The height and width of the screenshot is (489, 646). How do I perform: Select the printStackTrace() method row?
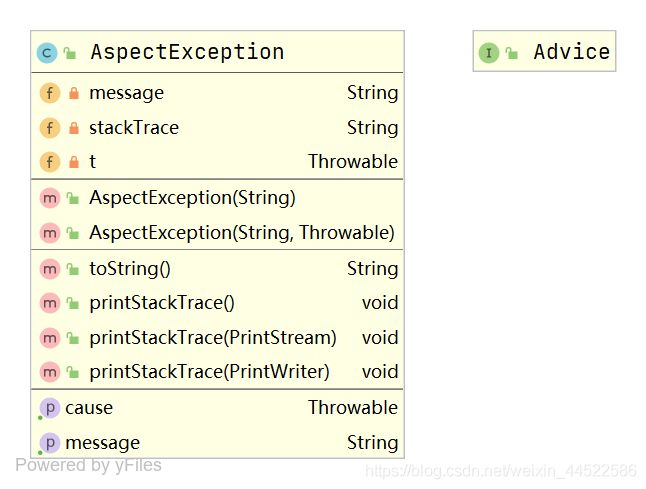pos(218,303)
